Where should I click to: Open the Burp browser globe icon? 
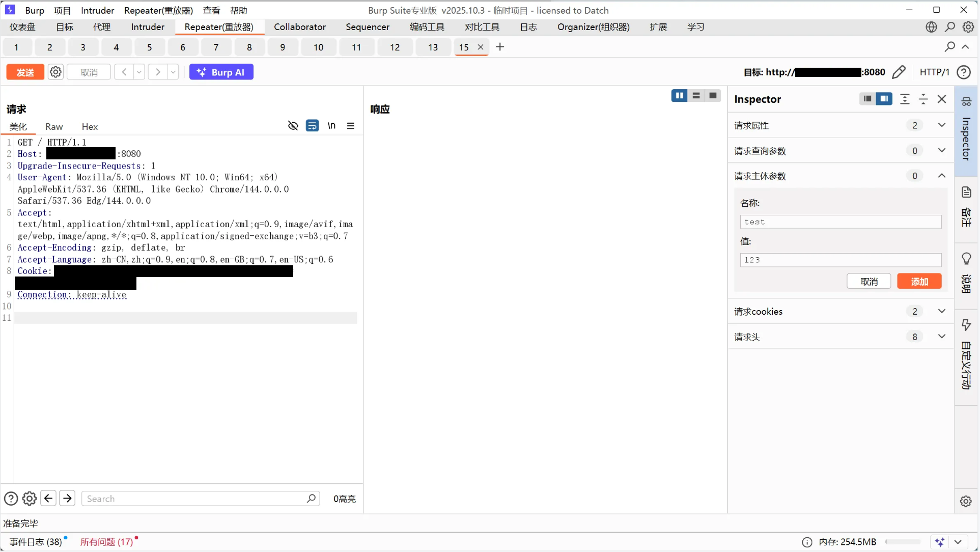click(931, 27)
